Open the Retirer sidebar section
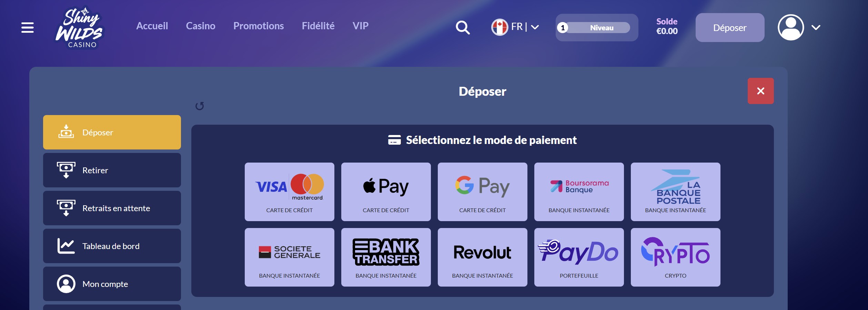Image resolution: width=868 pixels, height=310 pixels. click(x=112, y=170)
